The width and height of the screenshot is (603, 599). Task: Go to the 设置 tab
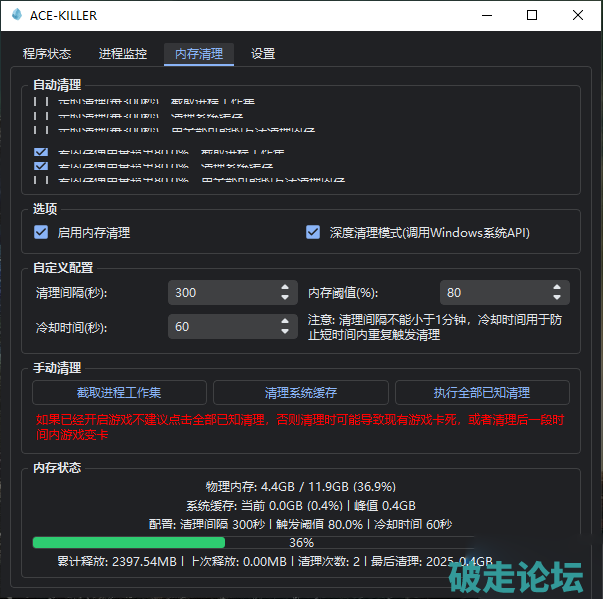tap(263, 54)
